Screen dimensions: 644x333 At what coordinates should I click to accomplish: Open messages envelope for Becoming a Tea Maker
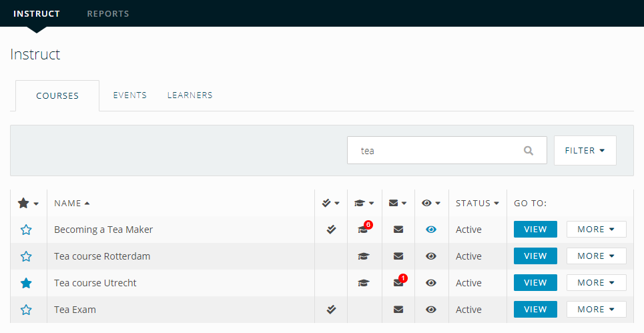coord(398,230)
